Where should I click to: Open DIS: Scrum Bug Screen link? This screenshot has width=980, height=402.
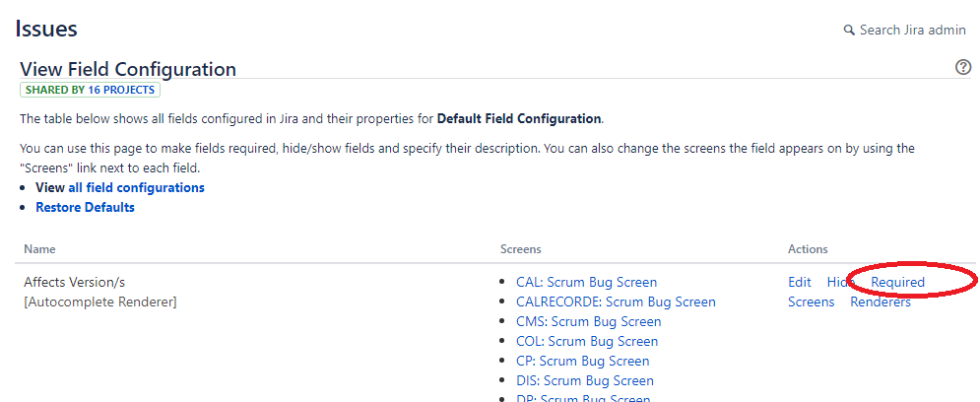click(x=585, y=380)
